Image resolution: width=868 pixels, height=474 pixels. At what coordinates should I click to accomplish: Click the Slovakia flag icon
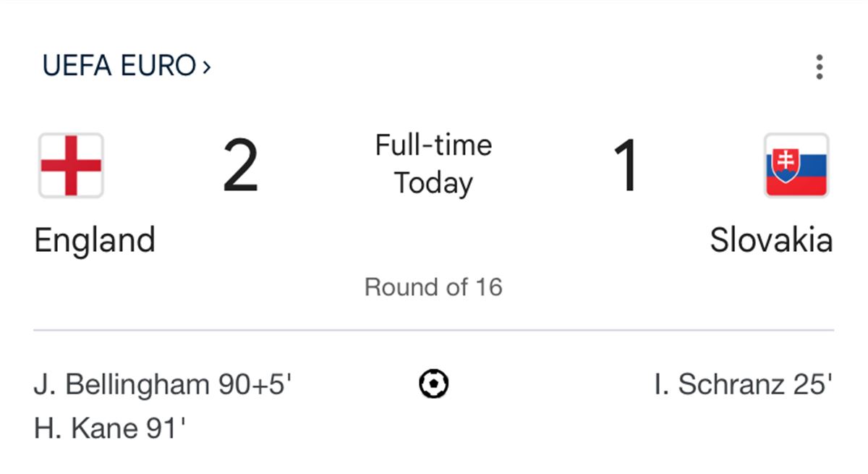(x=796, y=166)
